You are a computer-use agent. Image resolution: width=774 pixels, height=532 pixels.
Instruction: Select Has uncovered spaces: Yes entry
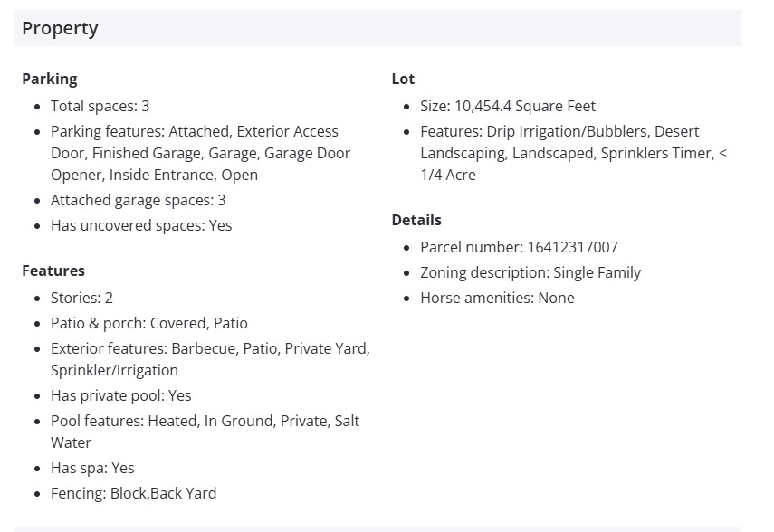click(141, 225)
